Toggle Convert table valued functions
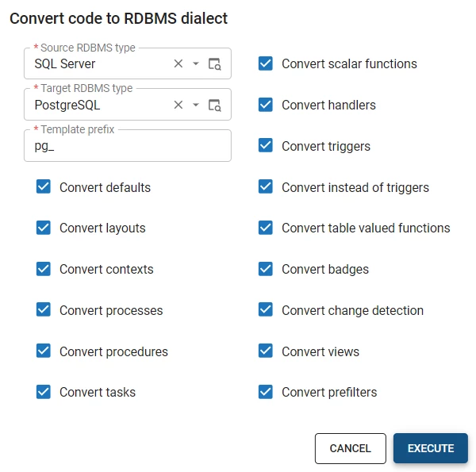The height and width of the screenshot is (472, 476). point(265,228)
